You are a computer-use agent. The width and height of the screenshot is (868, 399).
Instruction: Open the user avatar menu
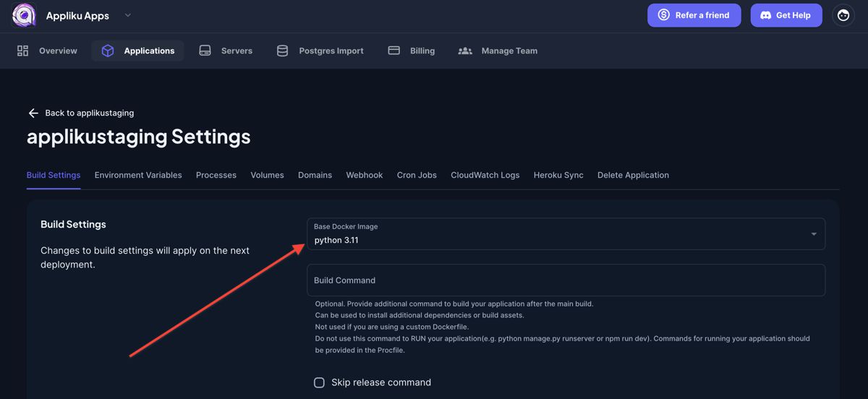coord(843,15)
